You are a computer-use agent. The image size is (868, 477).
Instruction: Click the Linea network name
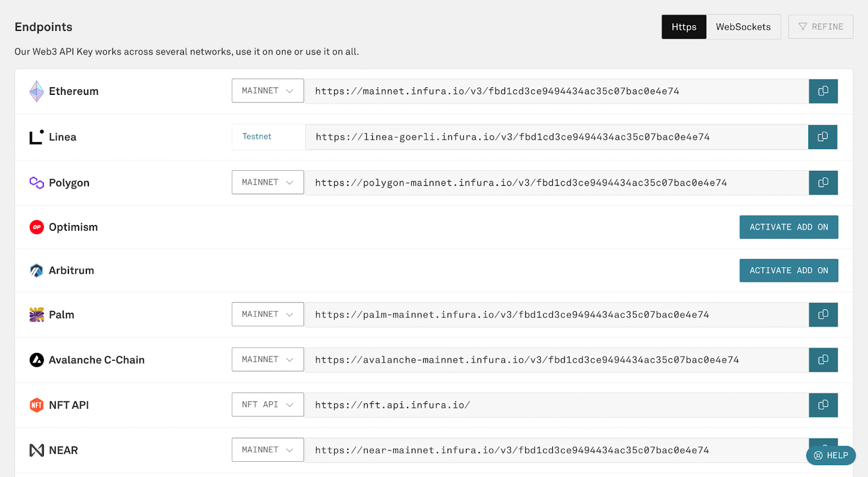coord(62,137)
